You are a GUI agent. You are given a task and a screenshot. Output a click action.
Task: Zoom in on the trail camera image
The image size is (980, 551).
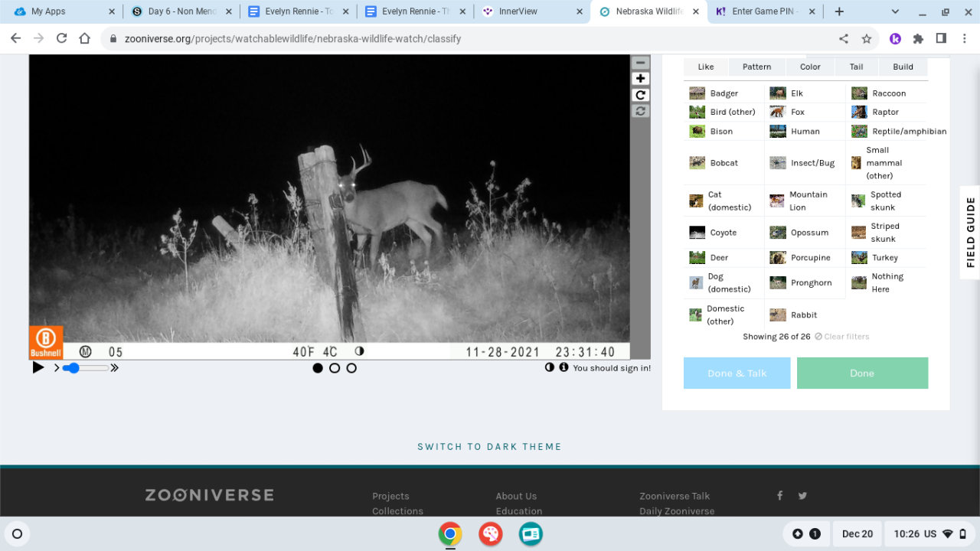coord(641,79)
